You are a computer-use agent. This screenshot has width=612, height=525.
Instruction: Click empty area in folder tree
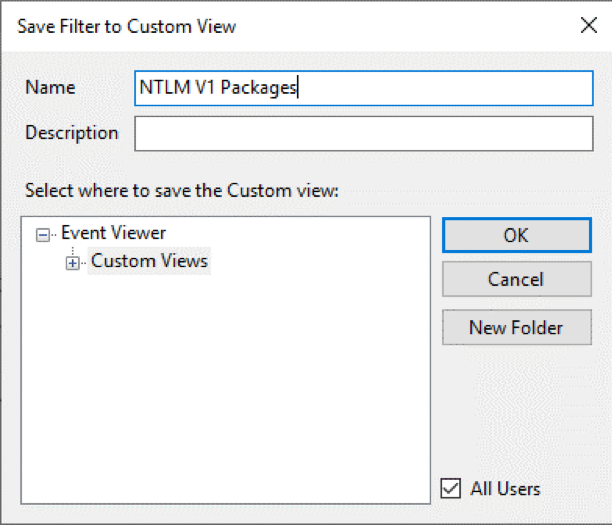[226, 386]
